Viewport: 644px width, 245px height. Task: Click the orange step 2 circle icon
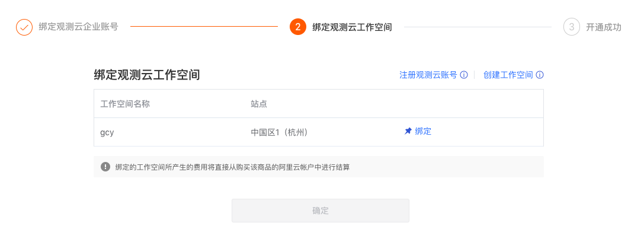tap(298, 27)
